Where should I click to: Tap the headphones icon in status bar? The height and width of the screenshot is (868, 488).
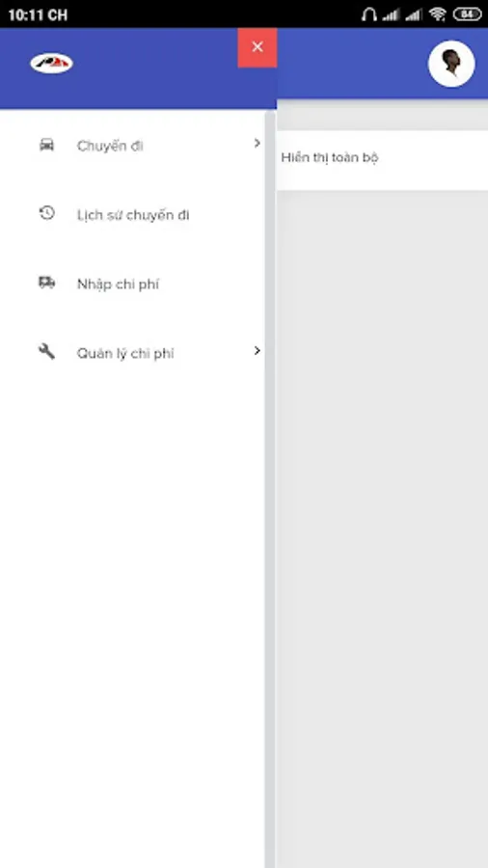pyautogui.click(x=368, y=14)
